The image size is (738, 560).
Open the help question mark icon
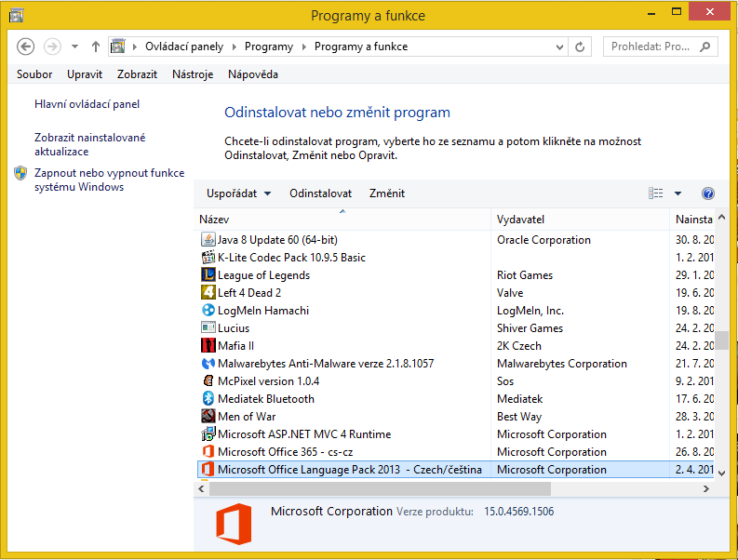click(708, 193)
